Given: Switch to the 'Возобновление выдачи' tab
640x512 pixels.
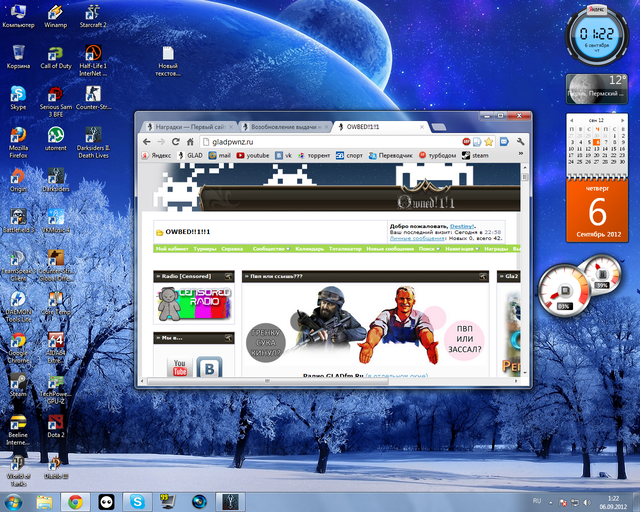Looking at the screenshot, I should 284,126.
